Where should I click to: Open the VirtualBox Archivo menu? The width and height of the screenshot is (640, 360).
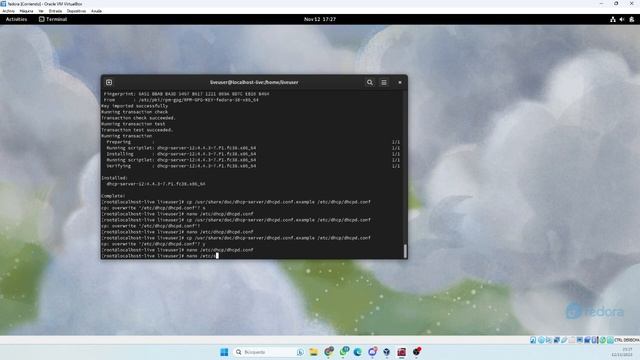coord(9,11)
